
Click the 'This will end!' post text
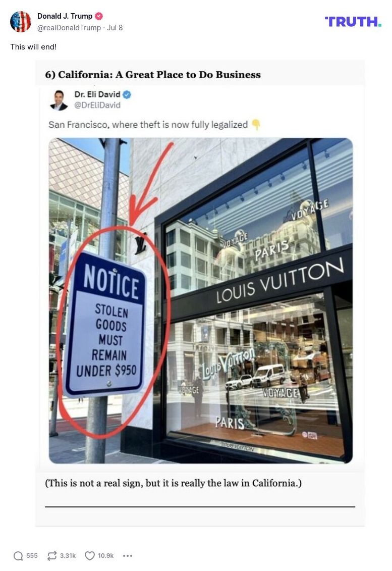point(33,47)
